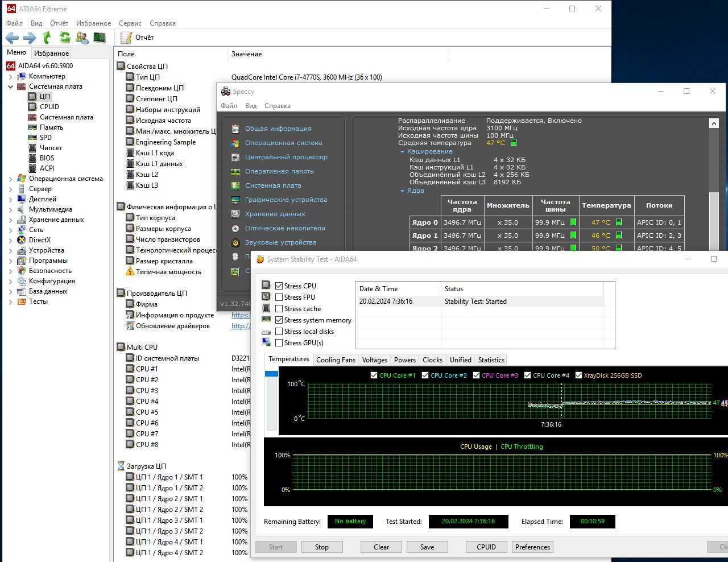Switch to Cooling Fans tab

336,360
